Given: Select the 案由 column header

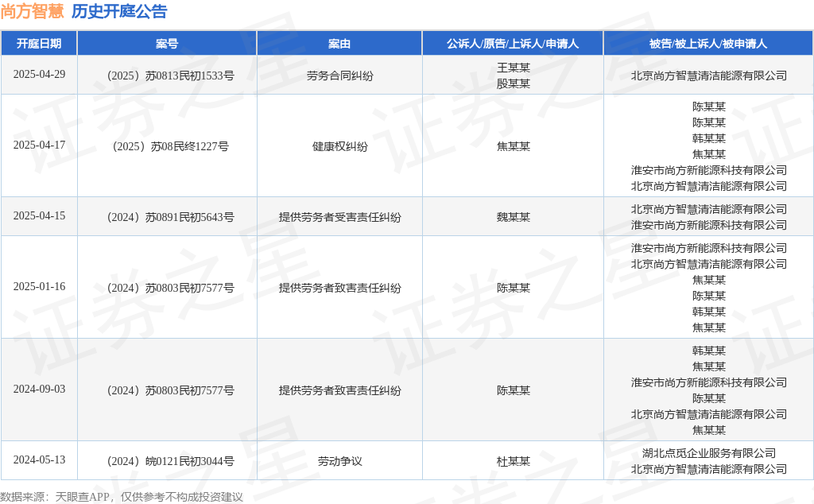Looking at the screenshot, I should [339, 44].
